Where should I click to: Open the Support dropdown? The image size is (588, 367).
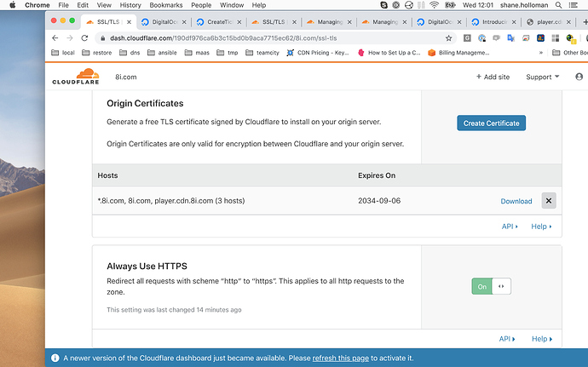click(542, 77)
